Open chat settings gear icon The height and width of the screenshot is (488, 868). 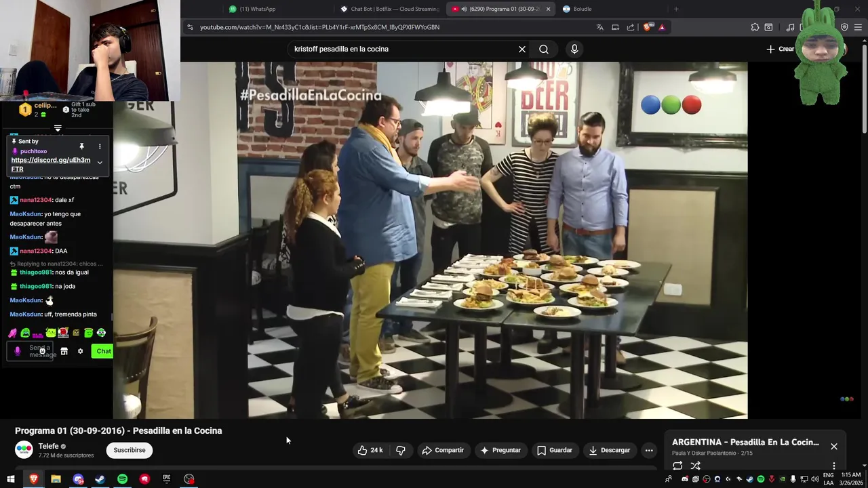[80, 351]
